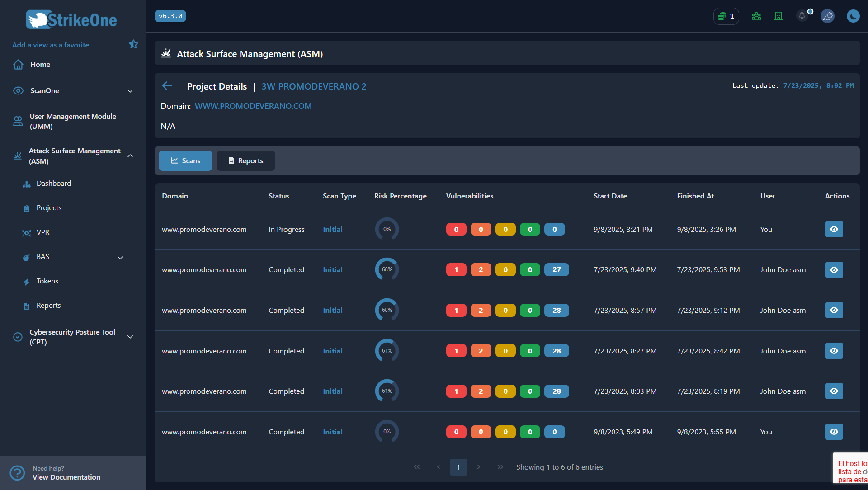Click View Documentation for help

click(x=66, y=477)
